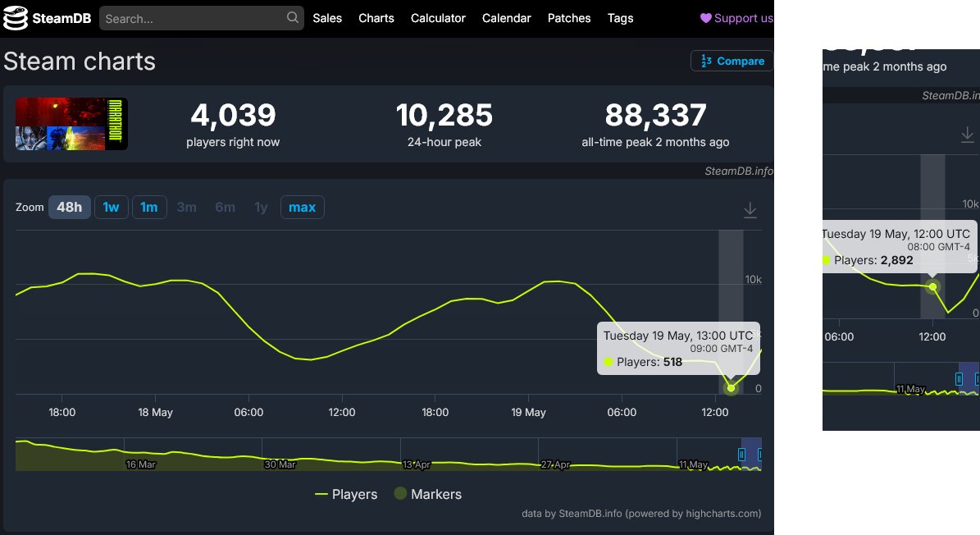Click the Support us link
980x535 pixels.
click(x=737, y=18)
